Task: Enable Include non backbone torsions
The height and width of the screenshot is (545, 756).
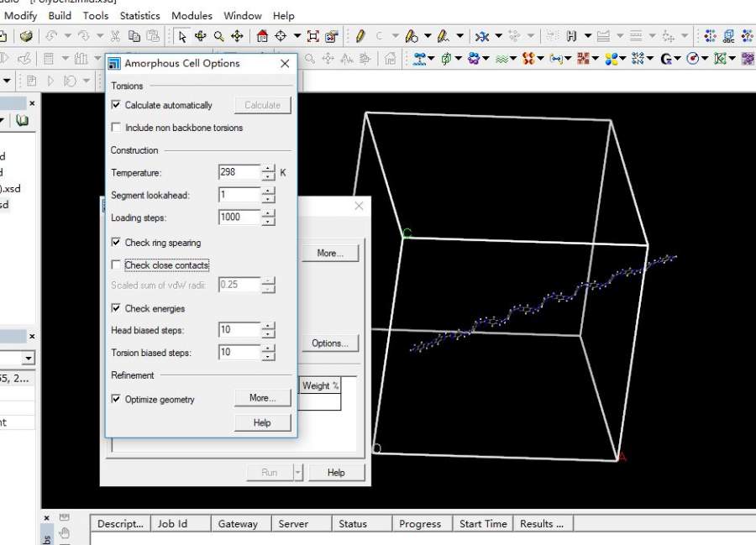Action: tap(116, 127)
